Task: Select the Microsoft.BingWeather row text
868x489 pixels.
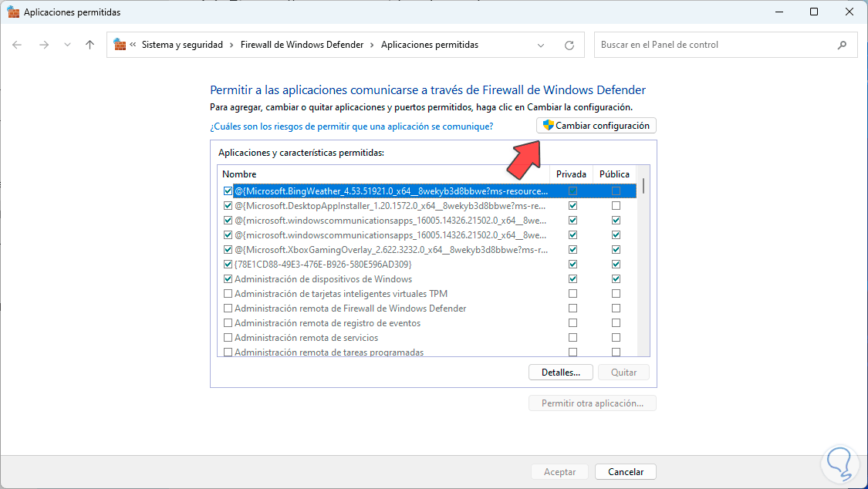Action: coord(391,191)
